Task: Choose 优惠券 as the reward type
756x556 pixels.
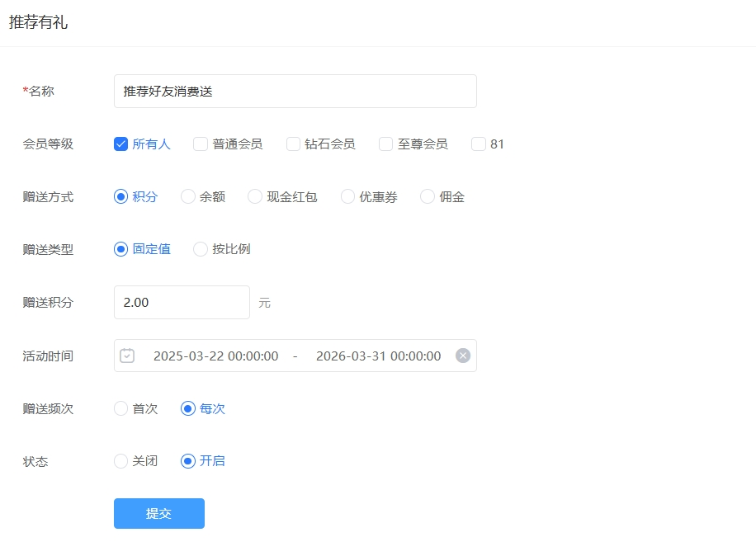Action: tap(347, 196)
